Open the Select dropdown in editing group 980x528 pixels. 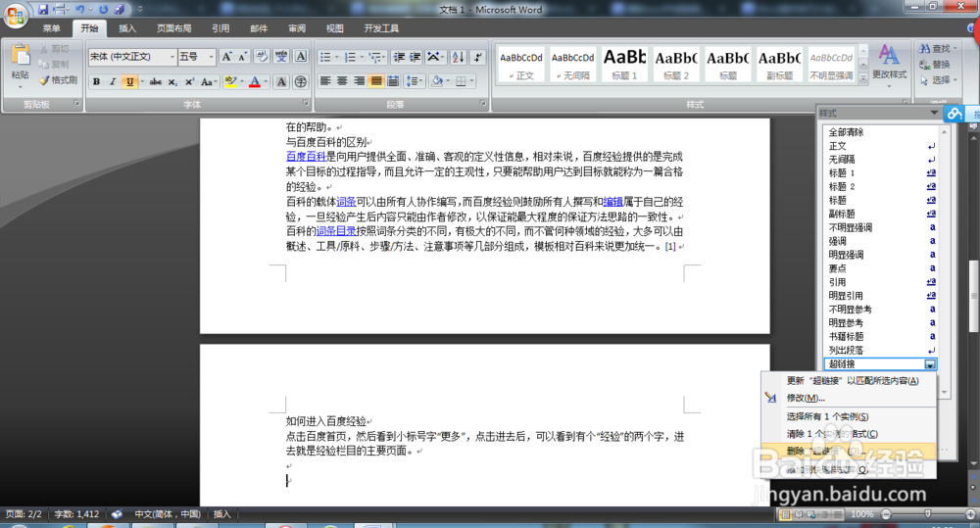(x=938, y=80)
